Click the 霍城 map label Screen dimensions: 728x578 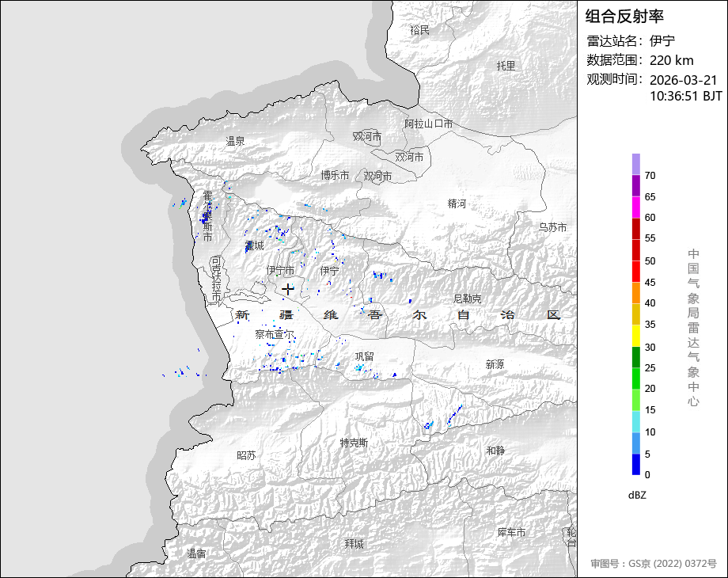255,245
